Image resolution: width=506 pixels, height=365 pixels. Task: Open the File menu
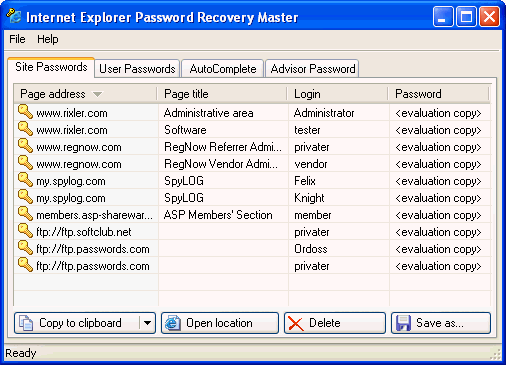coord(17,39)
